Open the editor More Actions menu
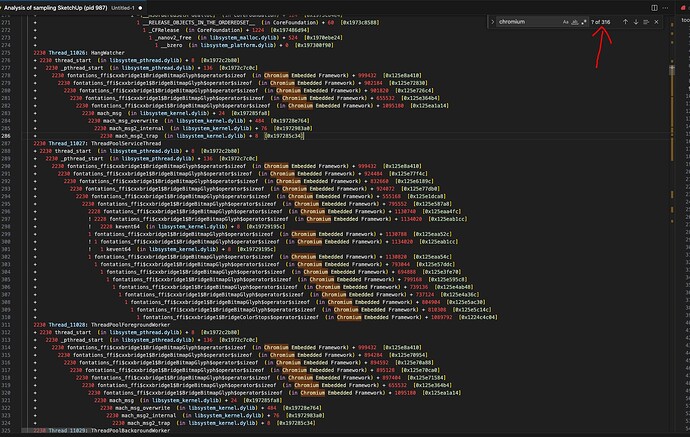 (x=665, y=7)
